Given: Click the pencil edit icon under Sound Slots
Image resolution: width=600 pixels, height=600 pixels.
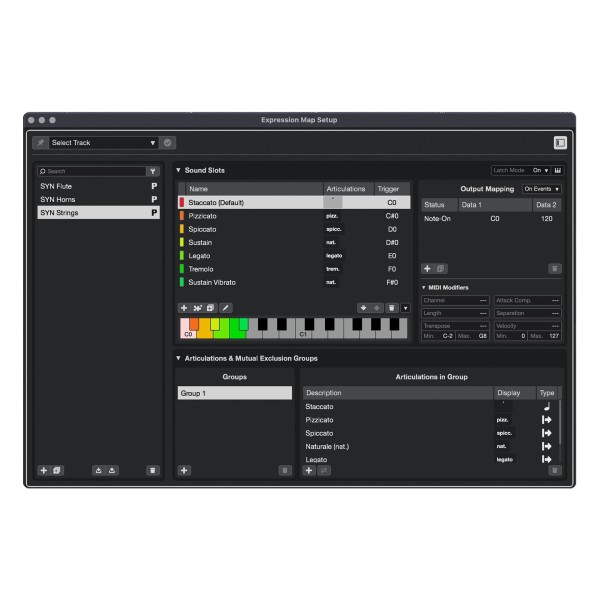Looking at the screenshot, I should tap(226, 308).
